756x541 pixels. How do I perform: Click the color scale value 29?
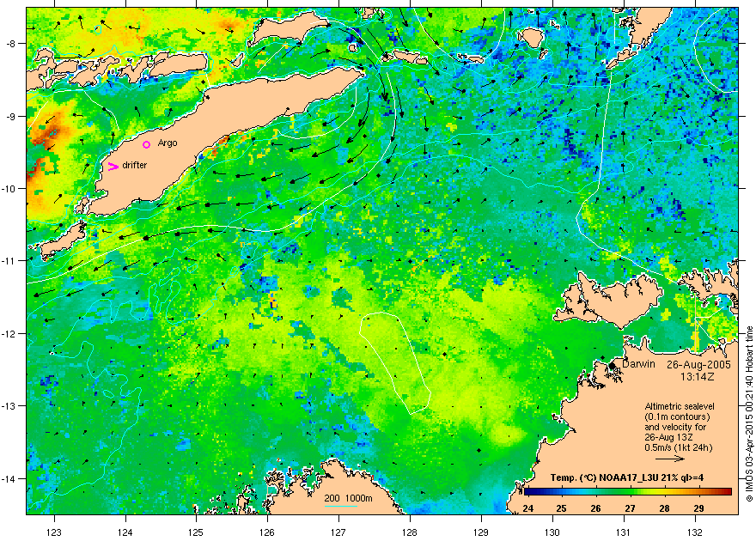click(x=698, y=508)
